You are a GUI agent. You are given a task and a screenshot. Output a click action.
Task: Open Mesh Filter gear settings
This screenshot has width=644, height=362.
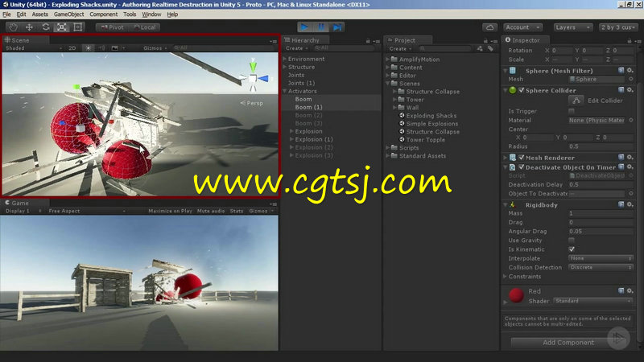tap(630, 70)
